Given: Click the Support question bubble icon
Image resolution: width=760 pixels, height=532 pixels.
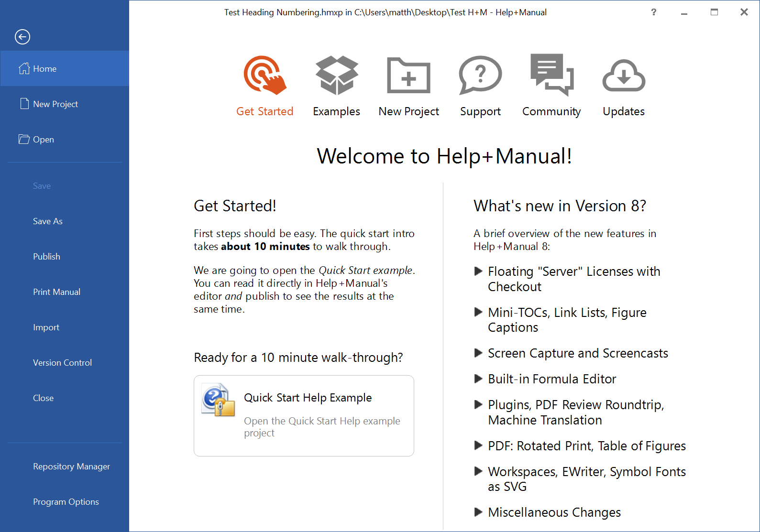Looking at the screenshot, I should click(x=480, y=75).
